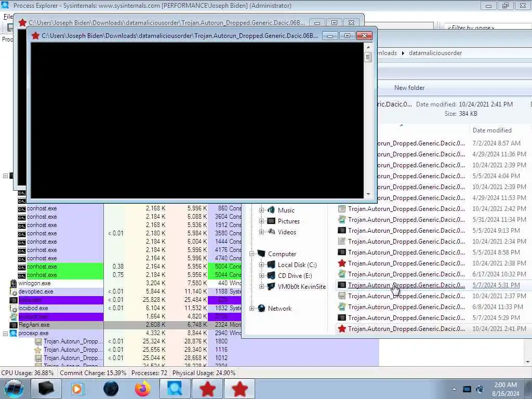Click the red star icon in front console title bar
This screenshot has width=532, height=399.
point(35,36)
